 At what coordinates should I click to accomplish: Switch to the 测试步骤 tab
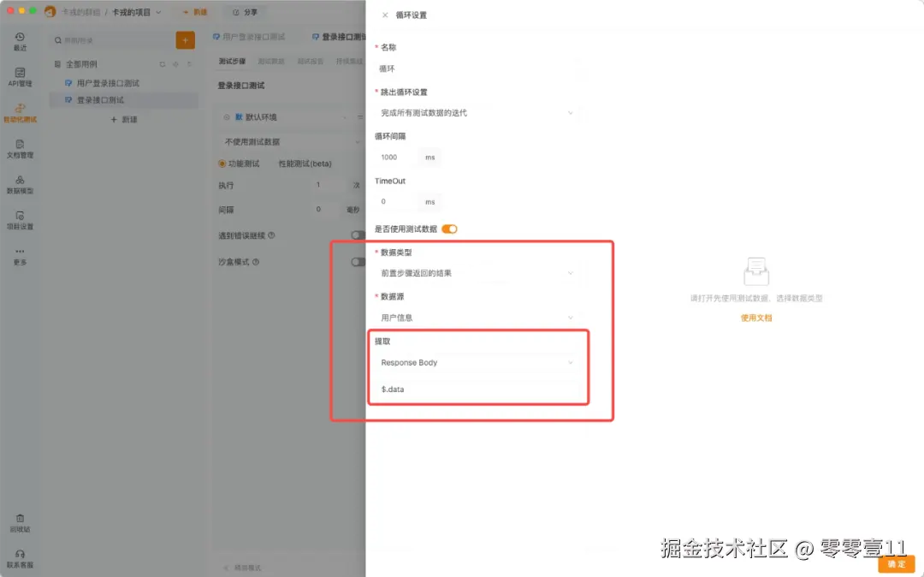[232, 62]
